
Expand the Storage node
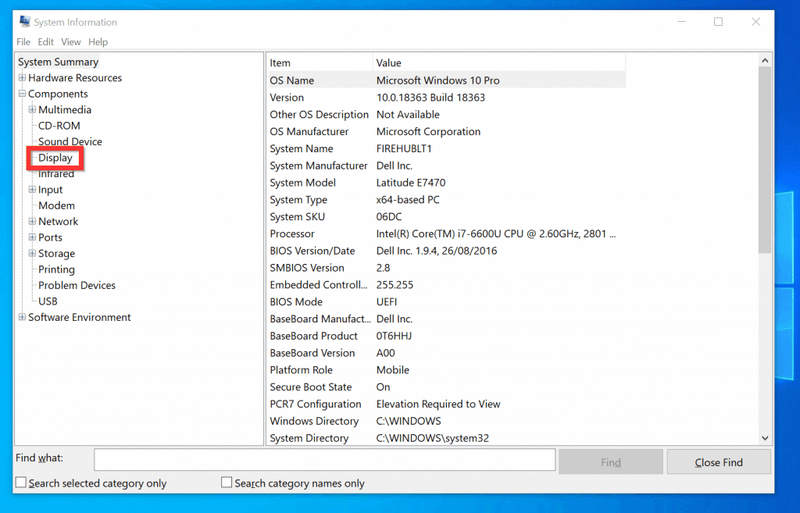tap(32, 253)
